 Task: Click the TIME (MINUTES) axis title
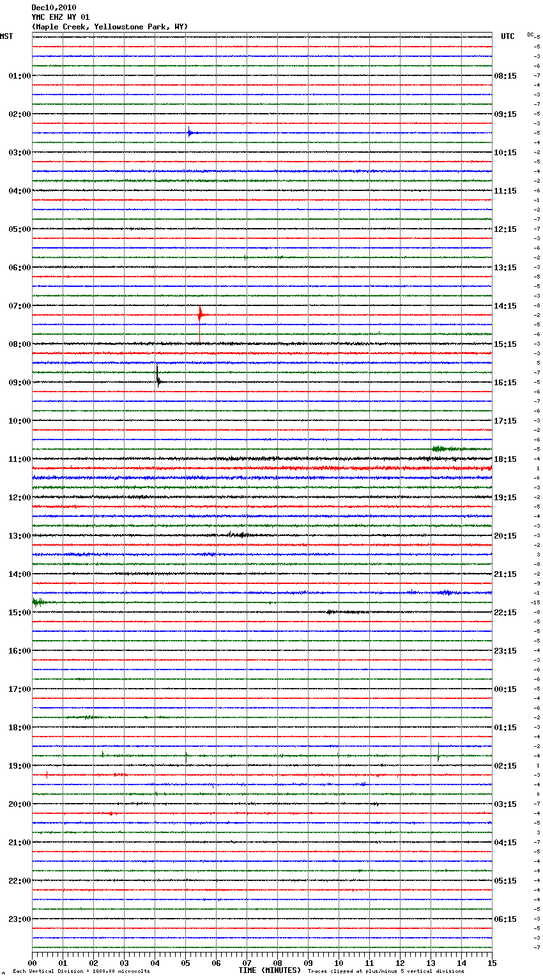click(270, 970)
